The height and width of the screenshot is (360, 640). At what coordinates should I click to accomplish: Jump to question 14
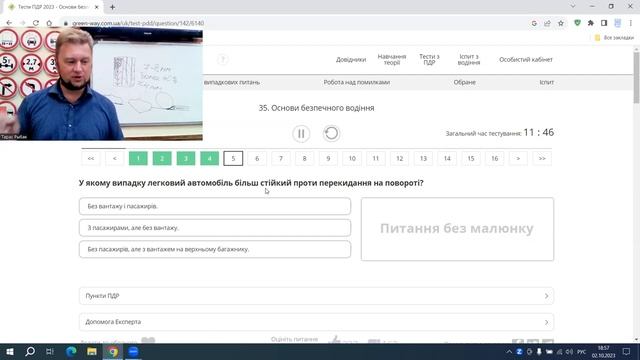[447, 158]
